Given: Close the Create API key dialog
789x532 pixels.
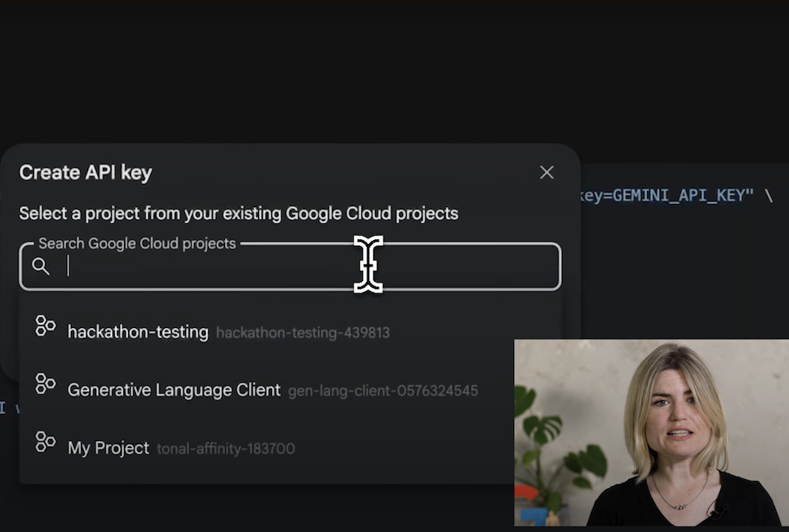Looking at the screenshot, I should 546,172.
